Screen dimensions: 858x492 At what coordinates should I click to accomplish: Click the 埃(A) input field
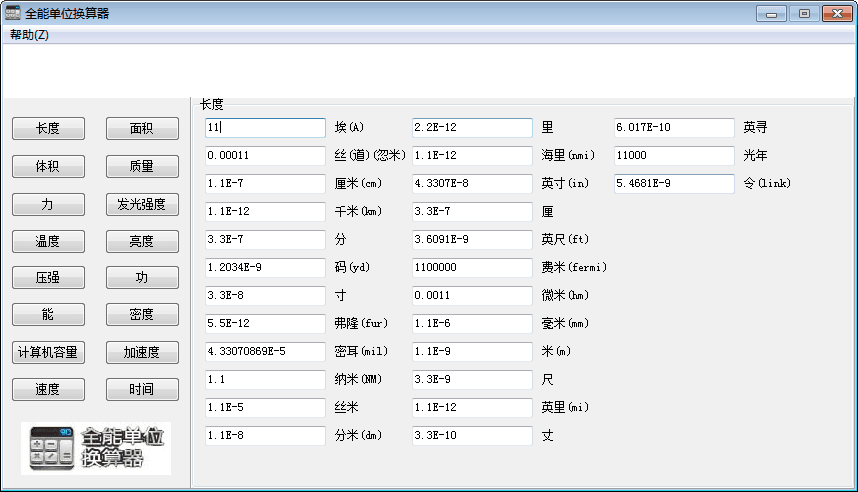click(x=265, y=128)
